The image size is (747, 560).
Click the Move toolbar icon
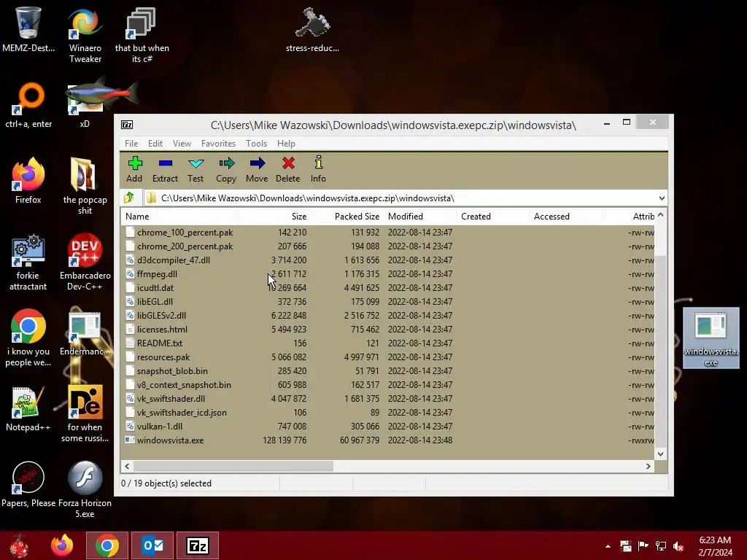pyautogui.click(x=258, y=169)
